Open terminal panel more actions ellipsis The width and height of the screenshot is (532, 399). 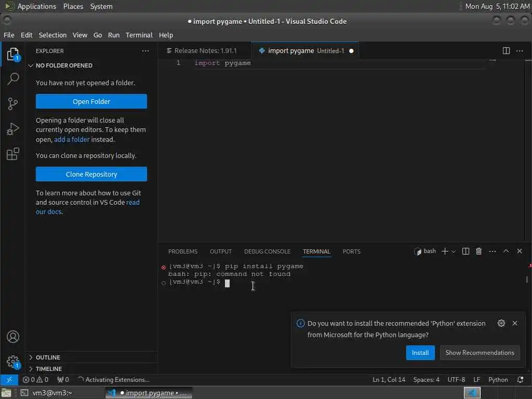coord(493,251)
